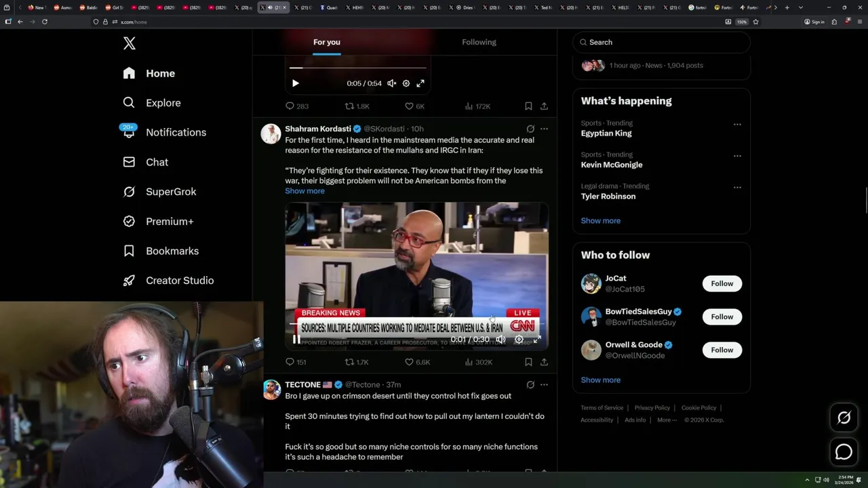
Task: Show more under What's happening
Action: click(600, 221)
